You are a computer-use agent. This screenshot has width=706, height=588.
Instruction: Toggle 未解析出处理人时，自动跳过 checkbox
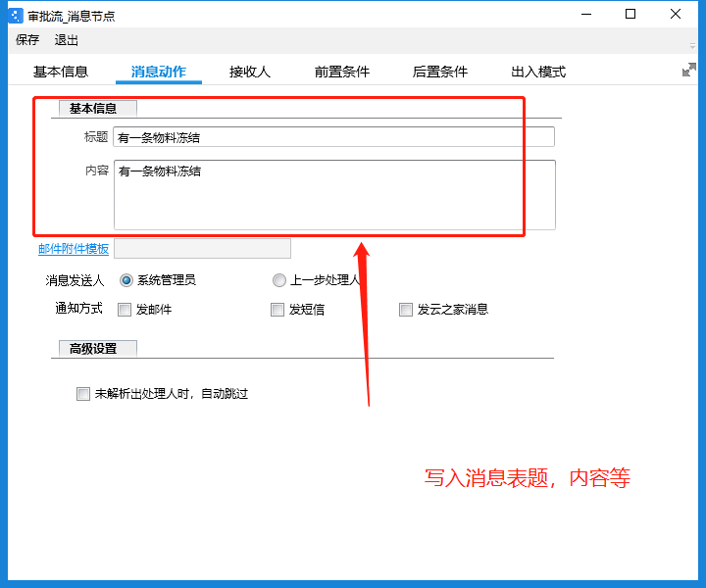[x=83, y=394]
